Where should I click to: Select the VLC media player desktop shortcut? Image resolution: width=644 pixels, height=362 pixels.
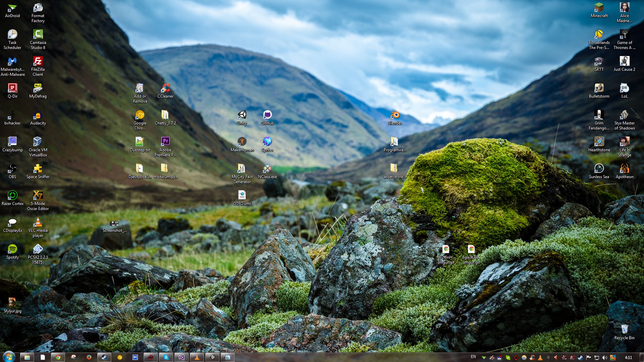pyautogui.click(x=38, y=227)
